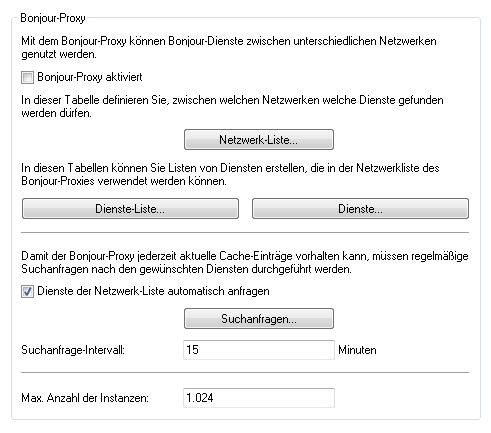Screen dimensions: 491x433
Task: Click the 'Max. Anzahl der Instanzen:' label
Action: tap(85, 398)
